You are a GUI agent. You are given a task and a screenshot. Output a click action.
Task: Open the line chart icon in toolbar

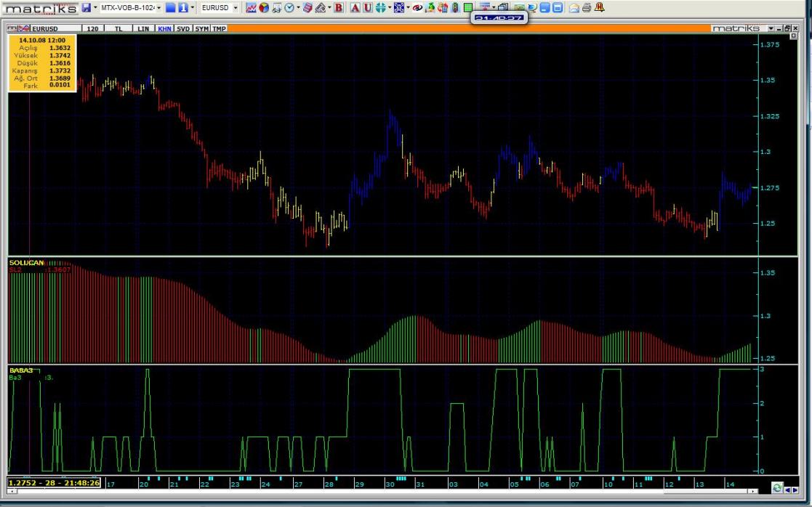(252, 7)
